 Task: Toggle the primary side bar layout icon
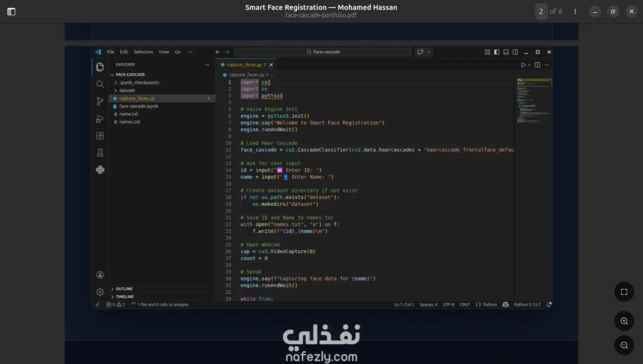tap(497, 52)
